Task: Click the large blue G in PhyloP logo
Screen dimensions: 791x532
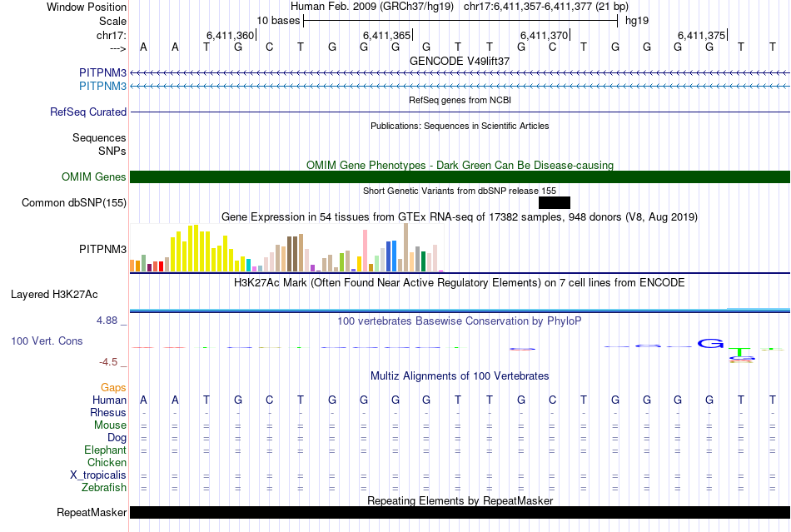Action: point(710,343)
